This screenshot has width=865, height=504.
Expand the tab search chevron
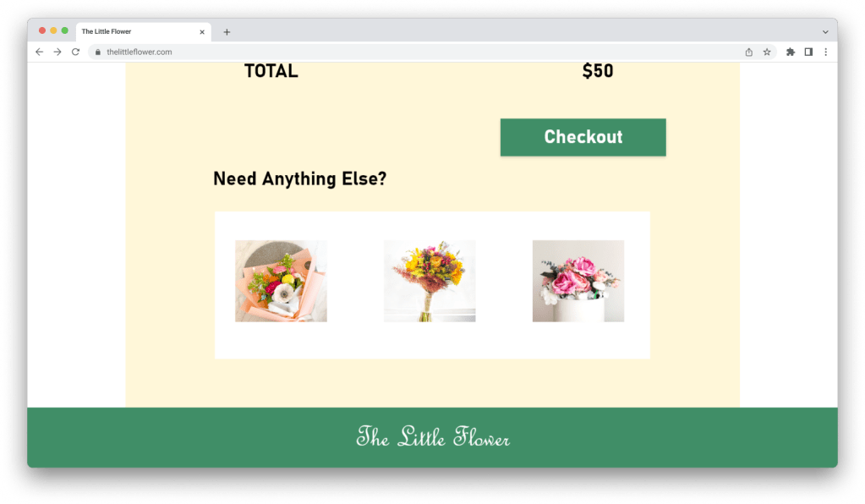pos(825,32)
